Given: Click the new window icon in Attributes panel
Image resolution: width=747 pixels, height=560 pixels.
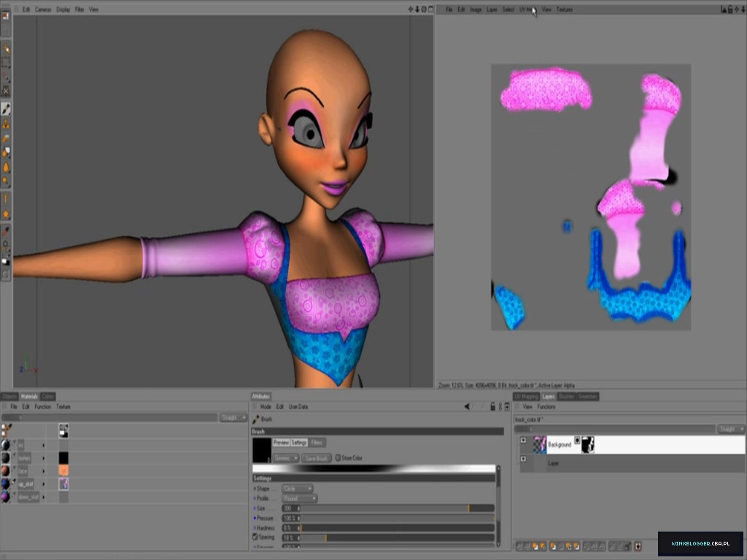Looking at the screenshot, I should [x=507, y=406].
